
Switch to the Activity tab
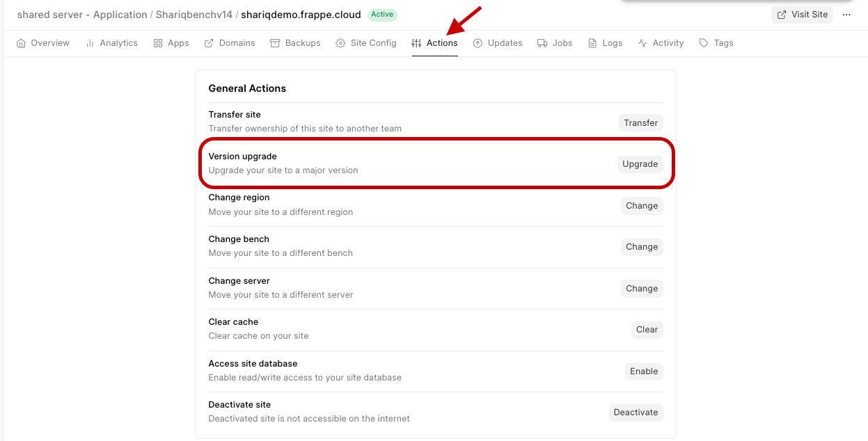[x=661, y=43]
